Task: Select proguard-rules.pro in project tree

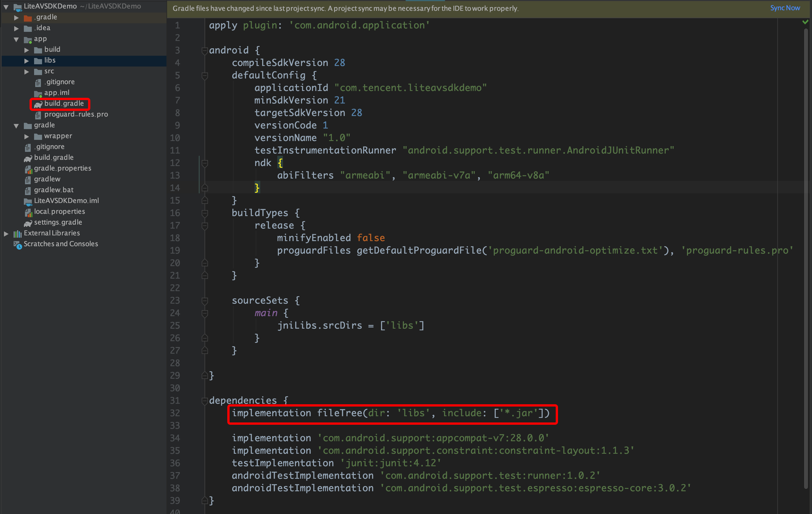Action: (x=76, y=114)
